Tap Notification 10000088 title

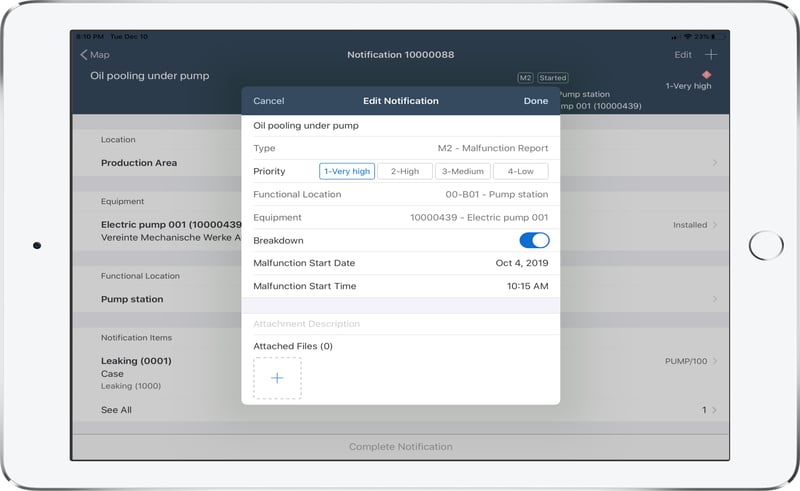point(401,55)
